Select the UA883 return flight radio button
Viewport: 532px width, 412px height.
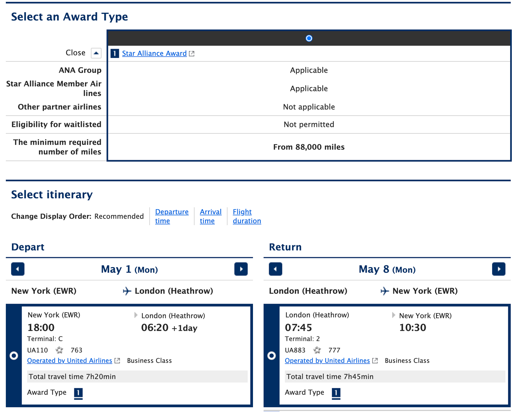[271, 356]
